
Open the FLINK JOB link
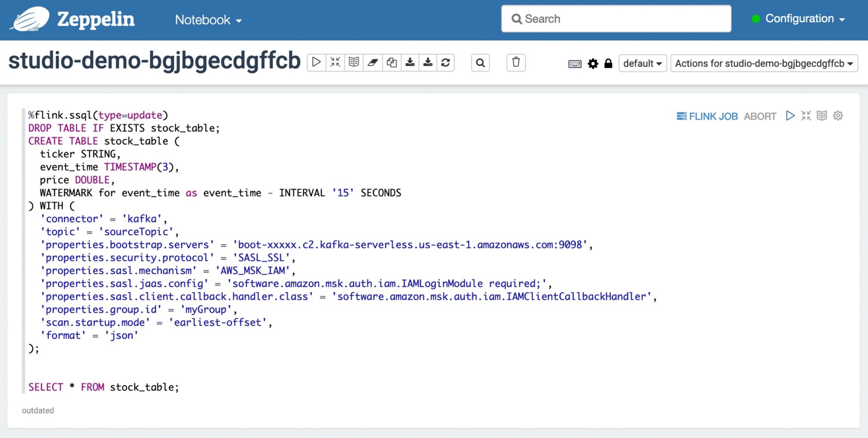pyautogui.click(x=707, y=116)
